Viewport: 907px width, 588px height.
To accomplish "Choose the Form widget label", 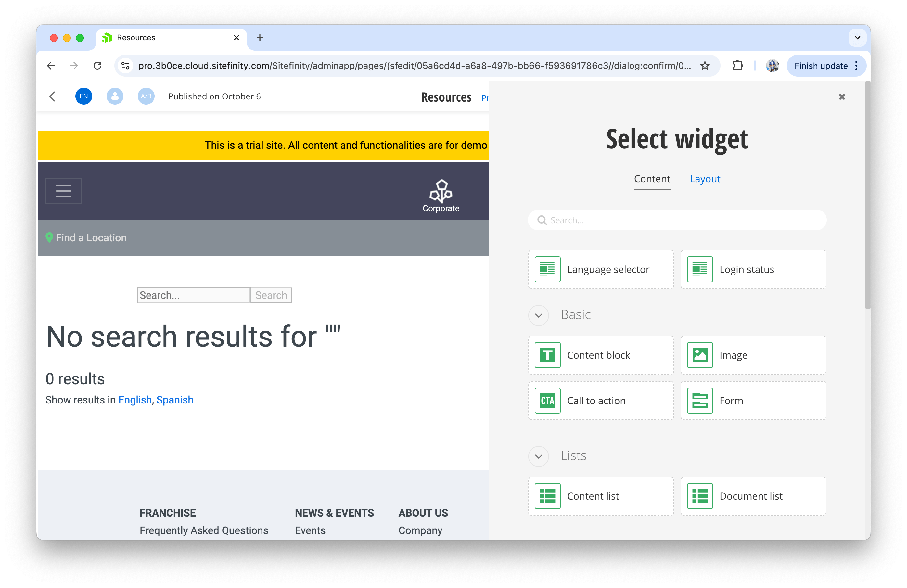I will tap(731, 401).
